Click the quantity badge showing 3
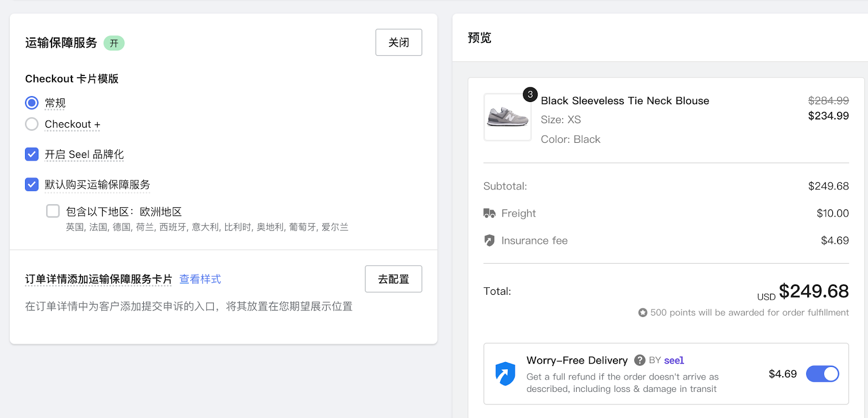 click(x=530, y=94)
